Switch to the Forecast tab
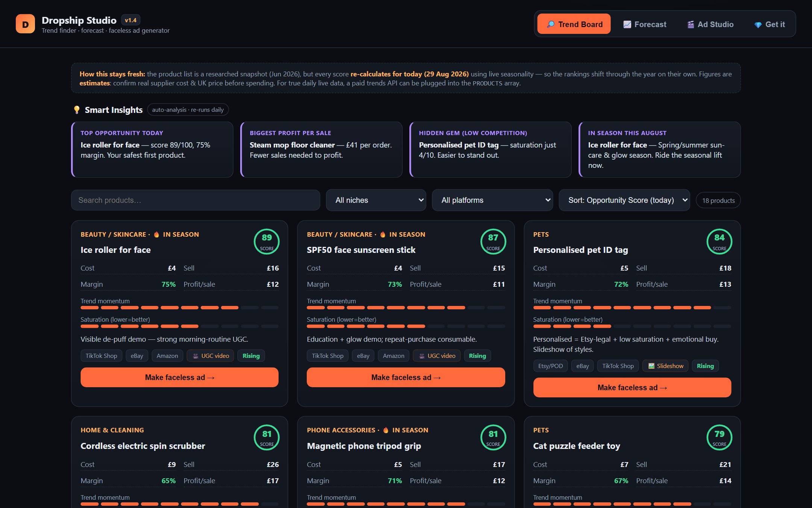The height and width of the screenshot is (508, 812). [645, 24]
